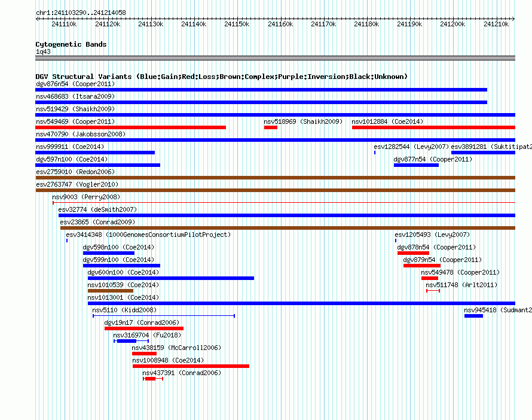Viewport: 532px width, 420px height.
Task: Select the esv1282544 (Levy2007) label
Action: click(x=411, y=147)
